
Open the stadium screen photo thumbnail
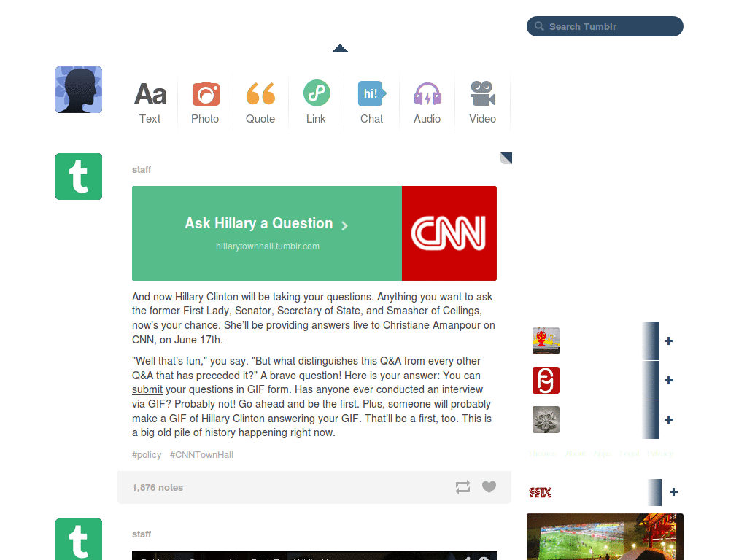pos(605,537)
